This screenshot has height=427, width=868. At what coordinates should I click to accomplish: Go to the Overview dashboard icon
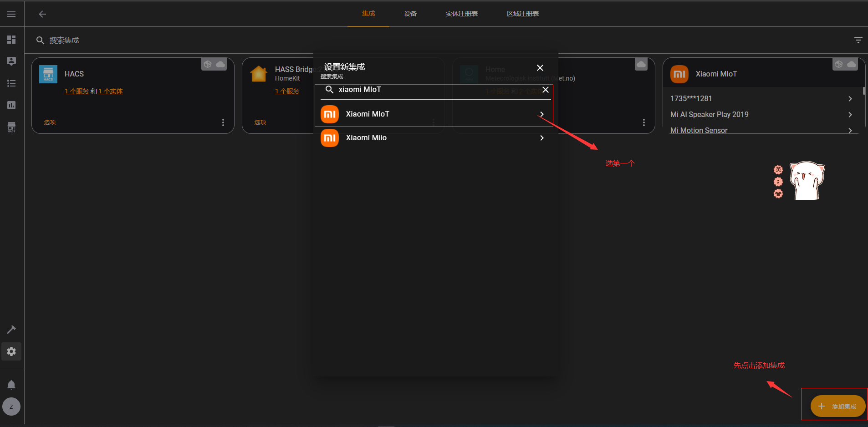click(x=11, y=40)
